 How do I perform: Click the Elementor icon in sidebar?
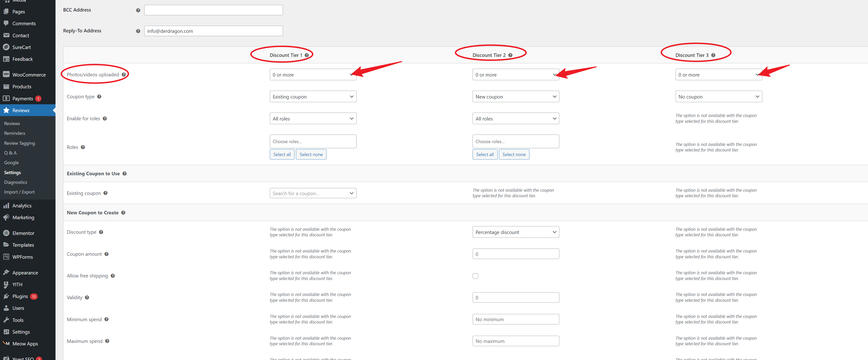coord(6,233)
